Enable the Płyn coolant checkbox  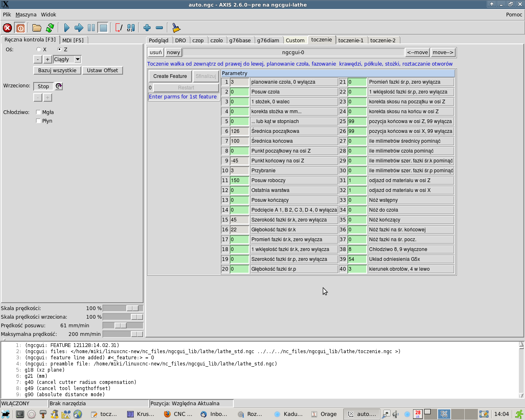(x=38, y=121)
